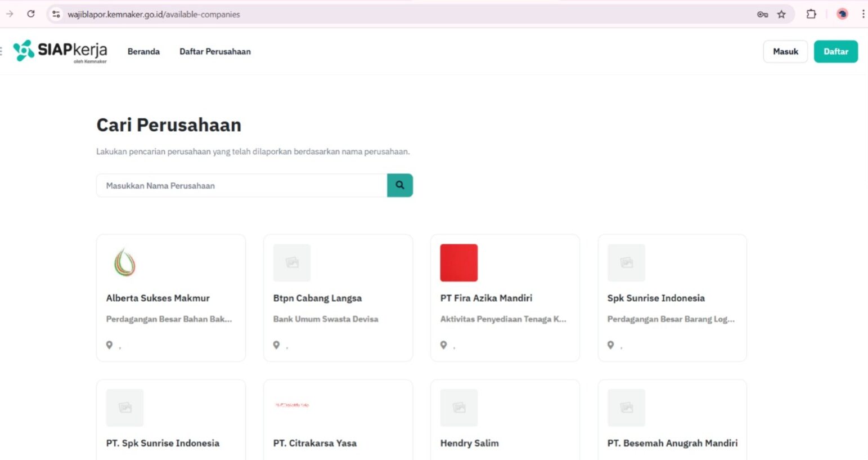Image resolution: width=868 pixels, height=460 pixels.
Task: Go forward with browser arrow
Action: point(10,14)
